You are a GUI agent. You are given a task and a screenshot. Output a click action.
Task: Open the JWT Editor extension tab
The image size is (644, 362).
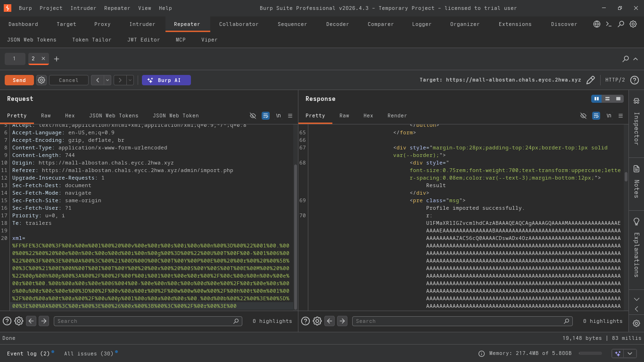click(144, 40)
